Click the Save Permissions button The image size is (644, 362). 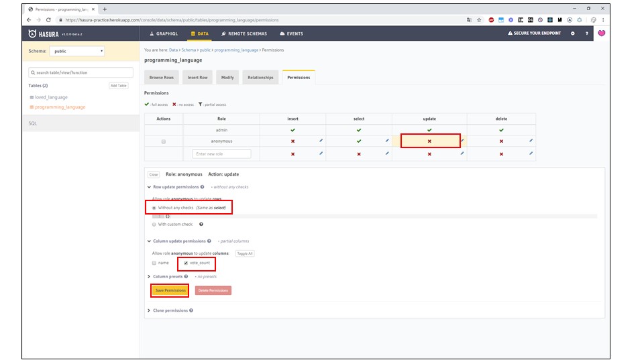tap(170, 290)
